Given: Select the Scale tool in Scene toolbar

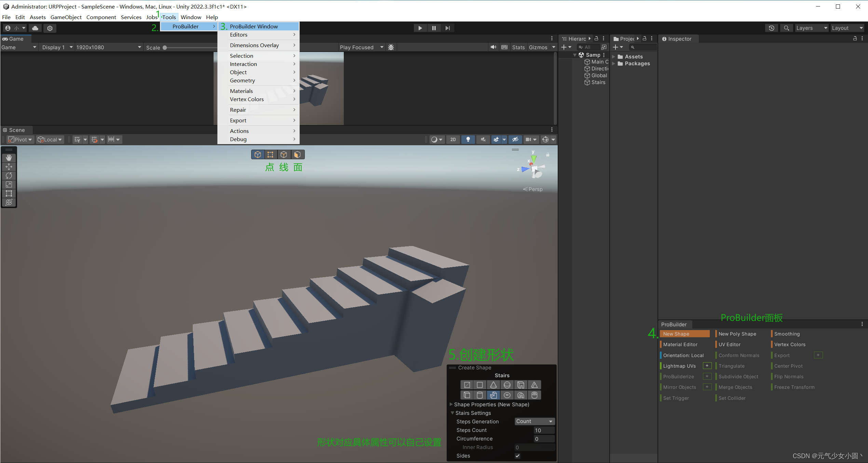Looking at the screenshot, I should coord(9,185).
